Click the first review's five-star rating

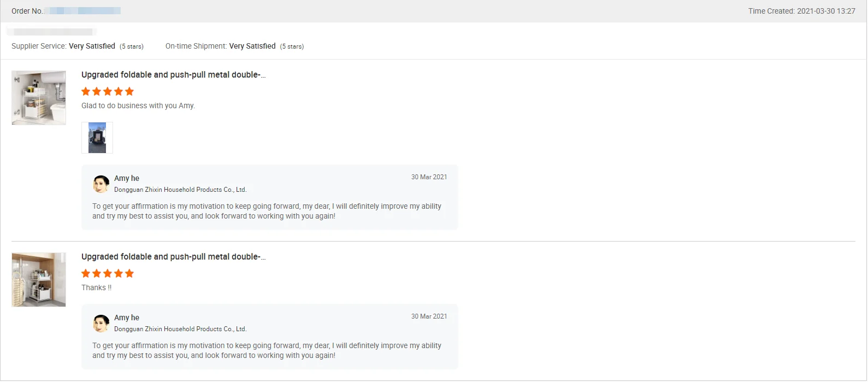(x=108, y=91)
